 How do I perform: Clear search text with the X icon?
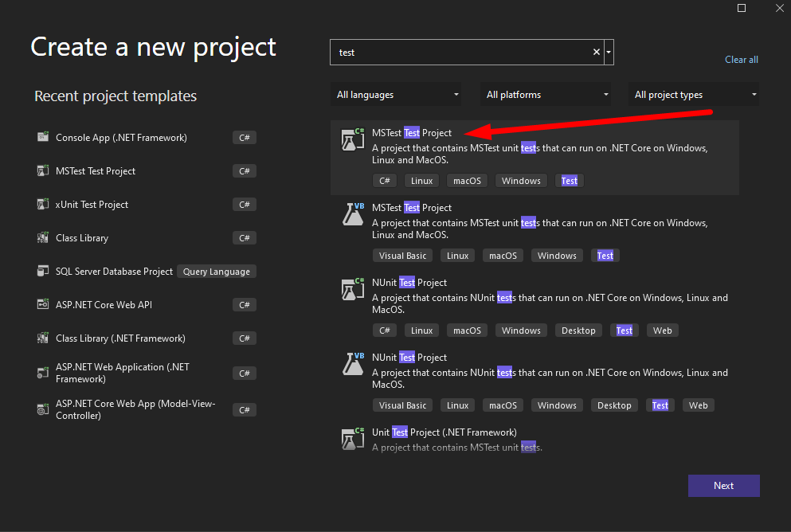(596, 53)
